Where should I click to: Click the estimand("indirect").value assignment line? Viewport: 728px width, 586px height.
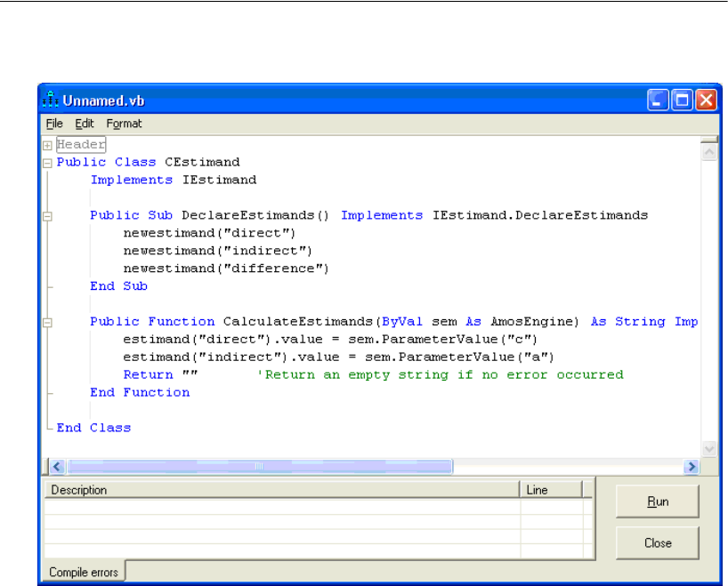coord(338,357)
